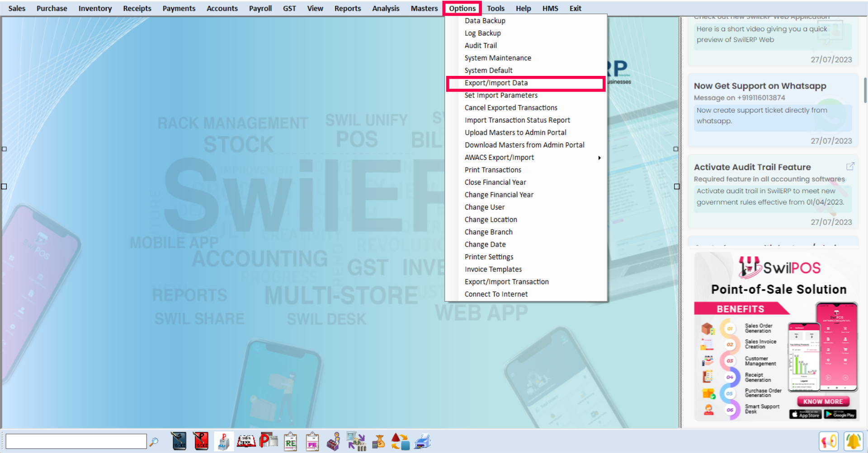Viewport: 868px width, 453px height.
Task: Open the Purchase menu
Action: click(x=52, y=8)
